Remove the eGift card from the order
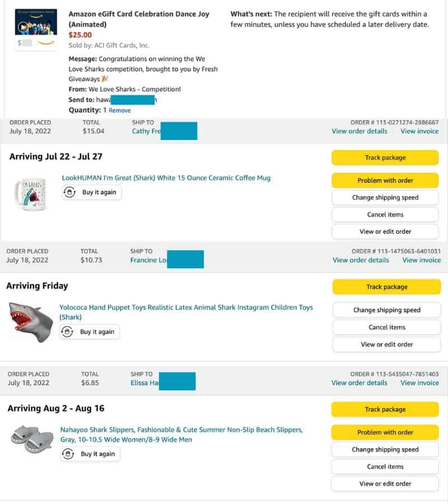Image resolution: width=448 pixels, height=504 pixels. (x=120, y=110)
